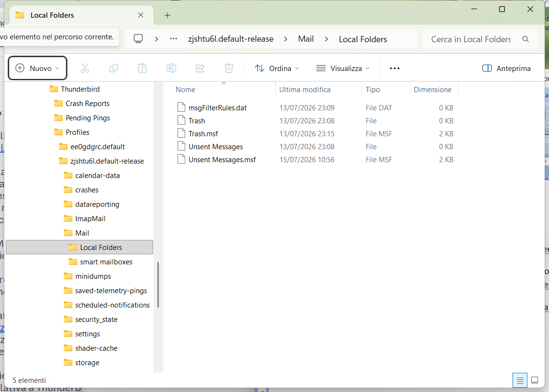
Task: Sort files by Ultima modifica column
Action: pyautogui.click(x=305, y=90)
